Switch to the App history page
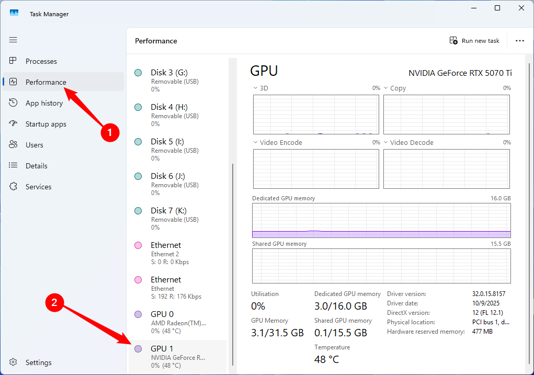 (63, 103)
